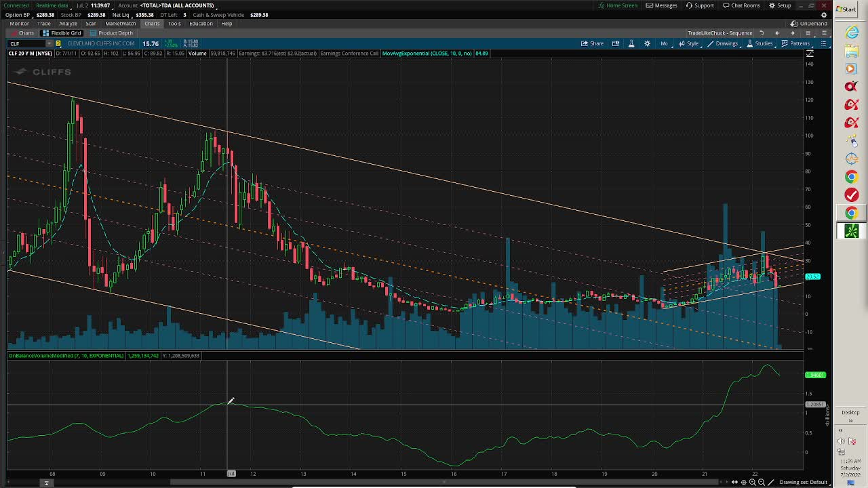The image size is (868, 488).
Task: Click the Option BP label dropdown
Action: click(18, 15)
